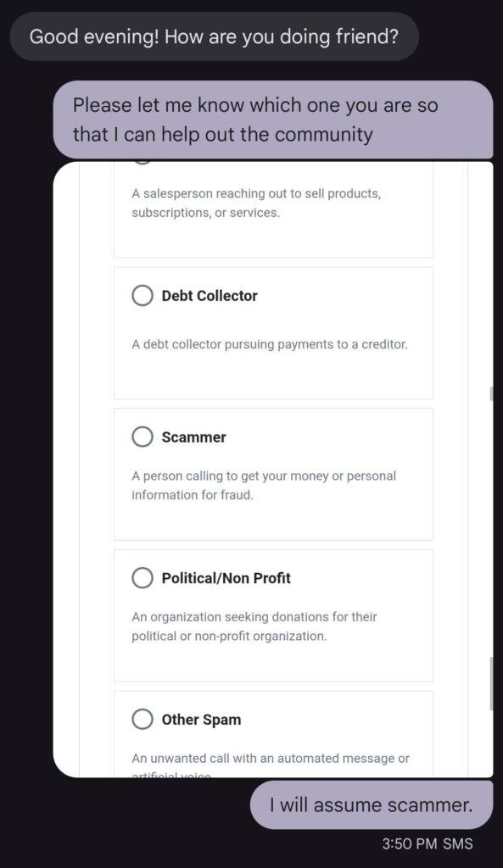Click the debt collector pursuing payments description
Image resolution: width=503 pixels, height=868 pixels.
click(x=269, y=344)
